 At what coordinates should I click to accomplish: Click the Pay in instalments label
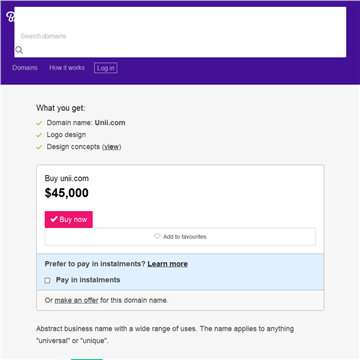(88, 280)
